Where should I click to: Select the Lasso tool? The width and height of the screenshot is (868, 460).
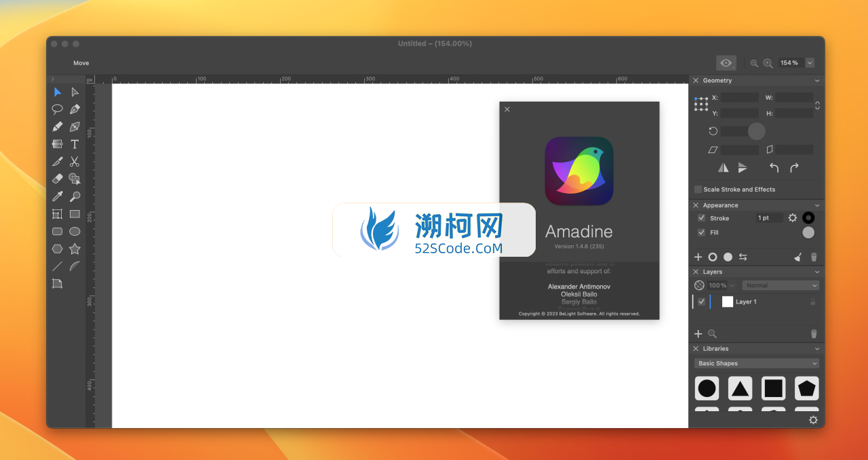(58, 109)
